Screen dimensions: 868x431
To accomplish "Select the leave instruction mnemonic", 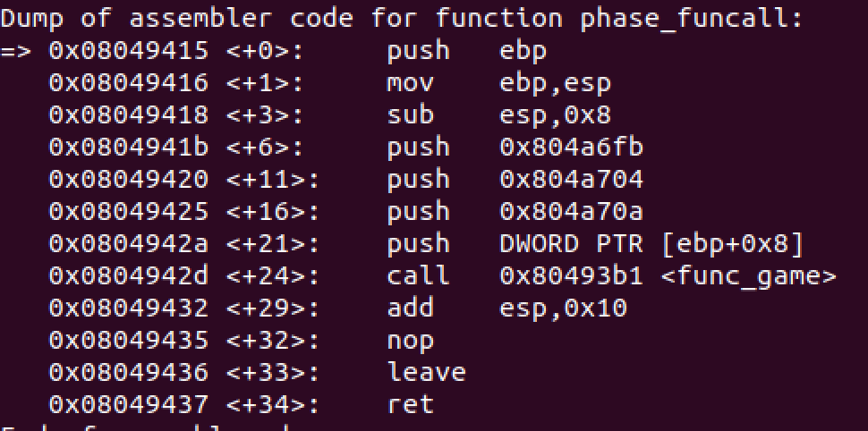I will point(426,371).
